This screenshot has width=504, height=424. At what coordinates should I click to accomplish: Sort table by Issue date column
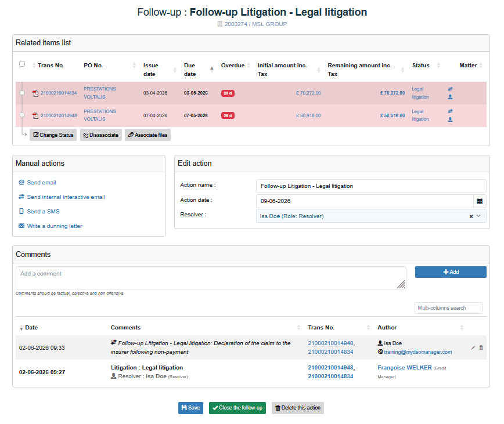[x=175, y=70]
